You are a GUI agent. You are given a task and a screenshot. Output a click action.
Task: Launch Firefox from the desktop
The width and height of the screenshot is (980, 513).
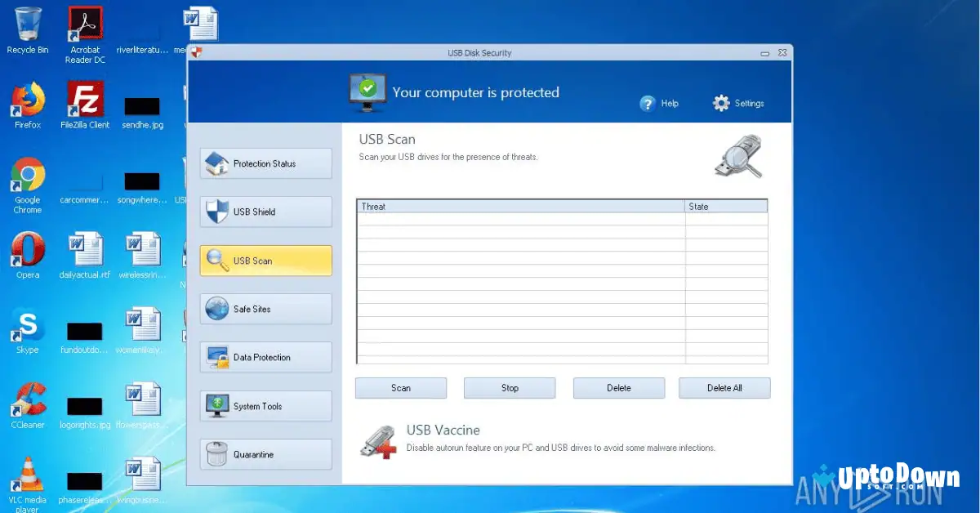click(27, 98)
